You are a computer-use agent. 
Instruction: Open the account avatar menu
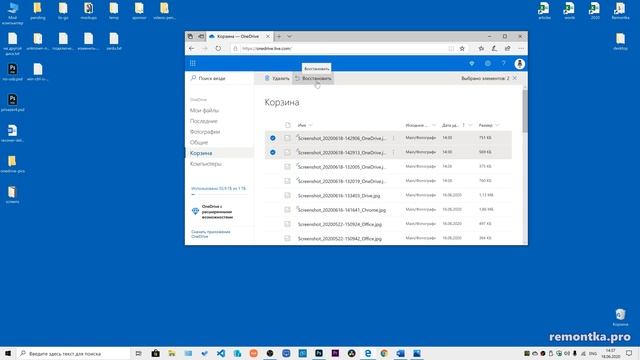tap(520, 64)
